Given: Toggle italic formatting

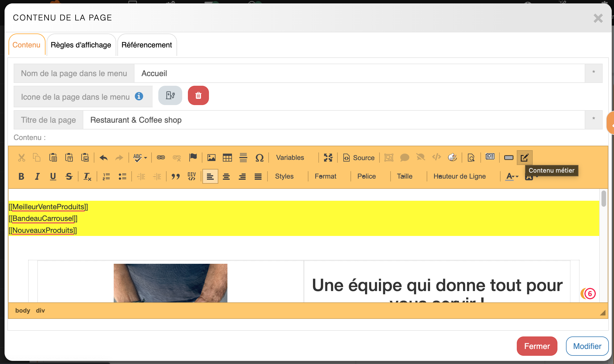Looking at the screenshot, I should [x=37, y=176].
